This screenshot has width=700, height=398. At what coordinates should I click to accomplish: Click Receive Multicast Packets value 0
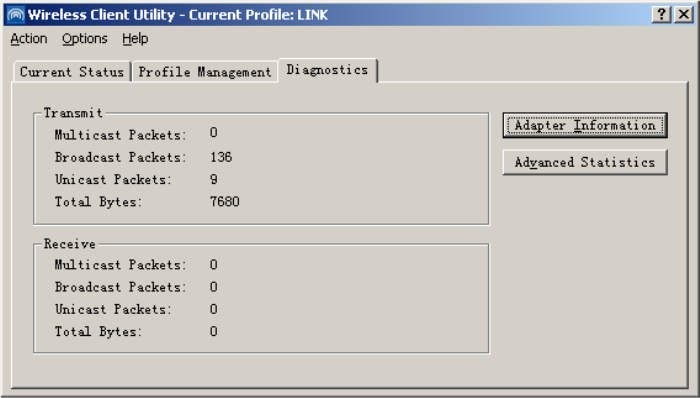(214, 265)
